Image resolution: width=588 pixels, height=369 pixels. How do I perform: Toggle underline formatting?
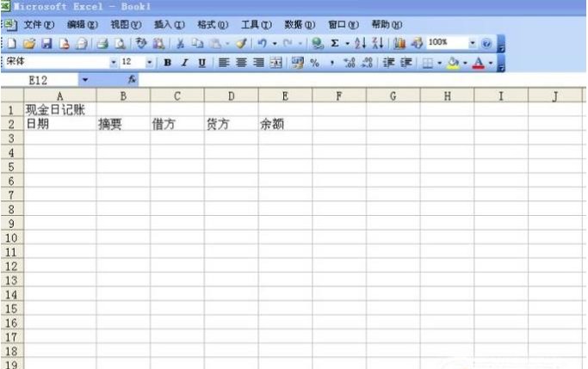[x=201, y=63]
